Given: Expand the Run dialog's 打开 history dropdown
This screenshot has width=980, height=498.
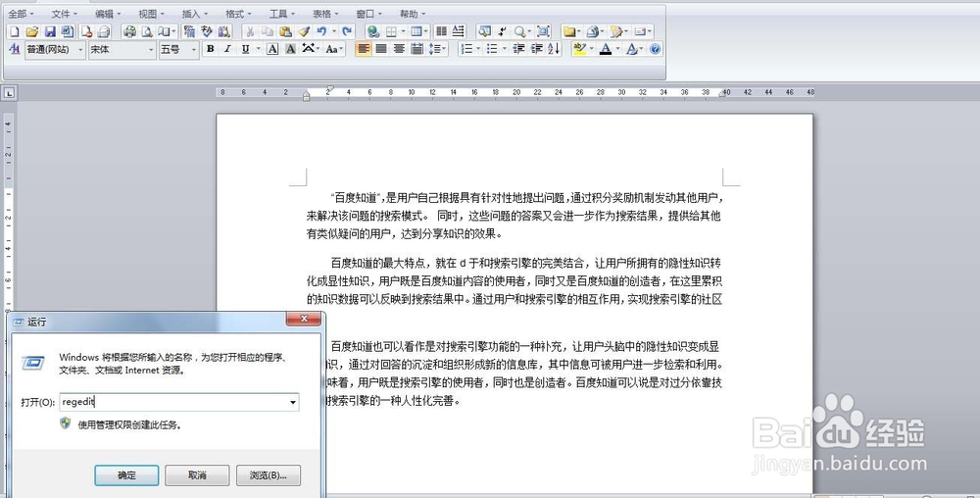Looking at the screenshot, I should point(292,402).
